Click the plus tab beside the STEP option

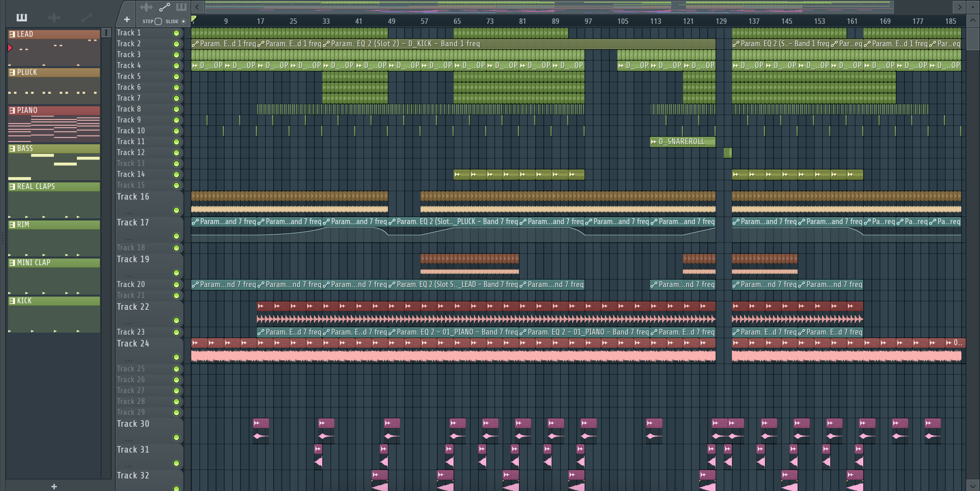point(127,19)
